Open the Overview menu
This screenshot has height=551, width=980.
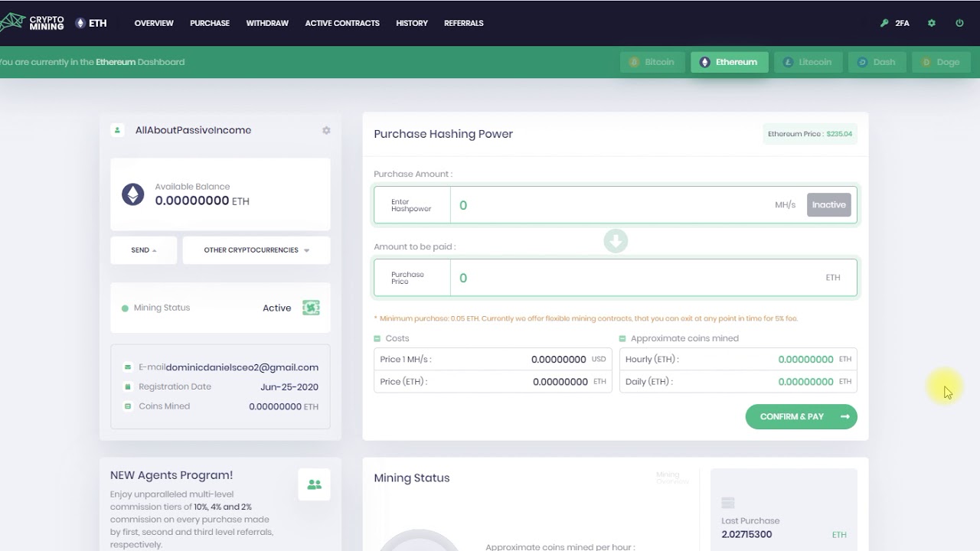154,23
